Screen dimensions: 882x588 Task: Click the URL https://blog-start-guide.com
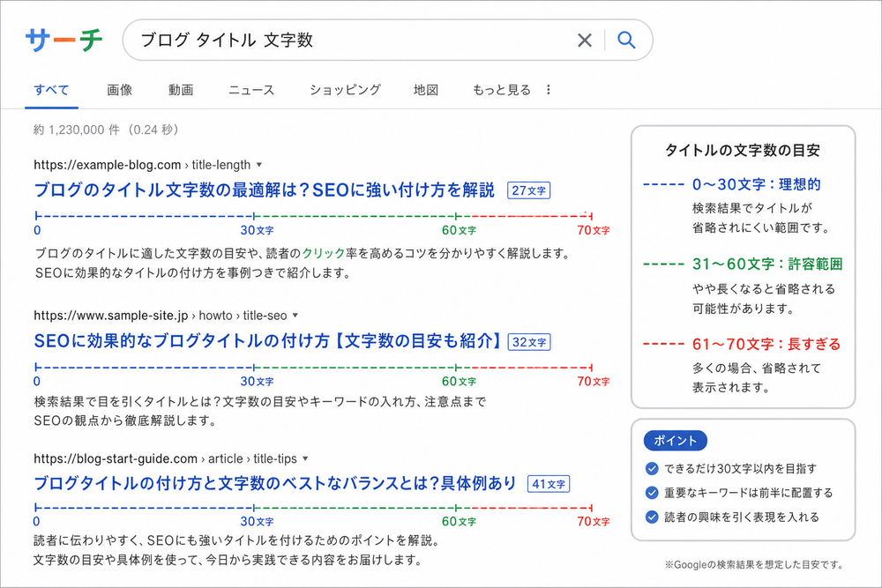[116, 458]
